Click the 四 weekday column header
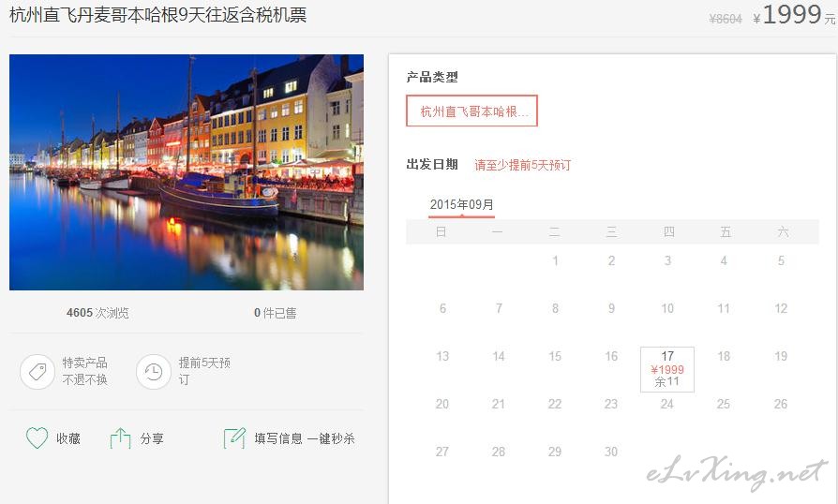838x504 pixels. 668,231
